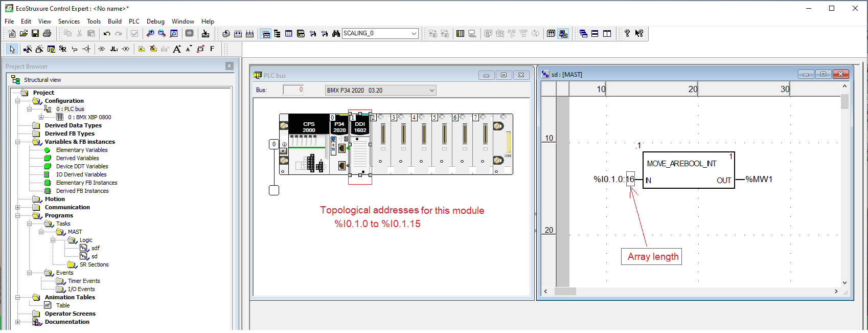
Task: Select SR Sections in the tree
Action: pyautogui.click(x=94, y=264)
